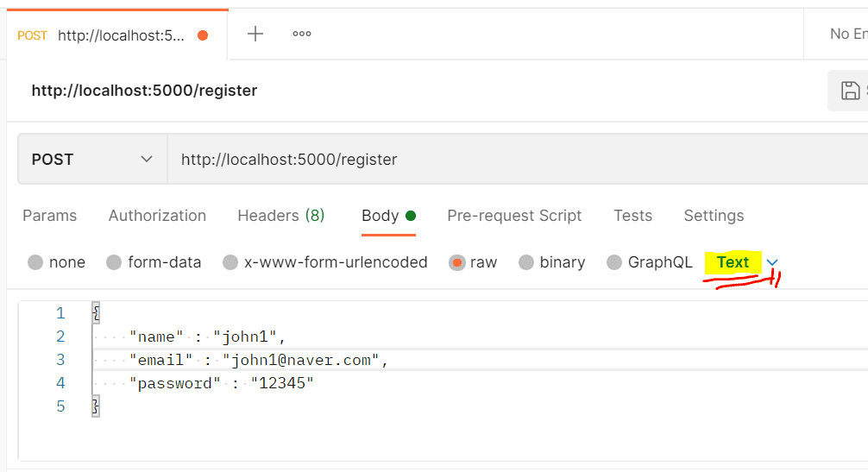Click the green Body indicator dot
This screenshot has height=472, width=868.
pos(410,215)
